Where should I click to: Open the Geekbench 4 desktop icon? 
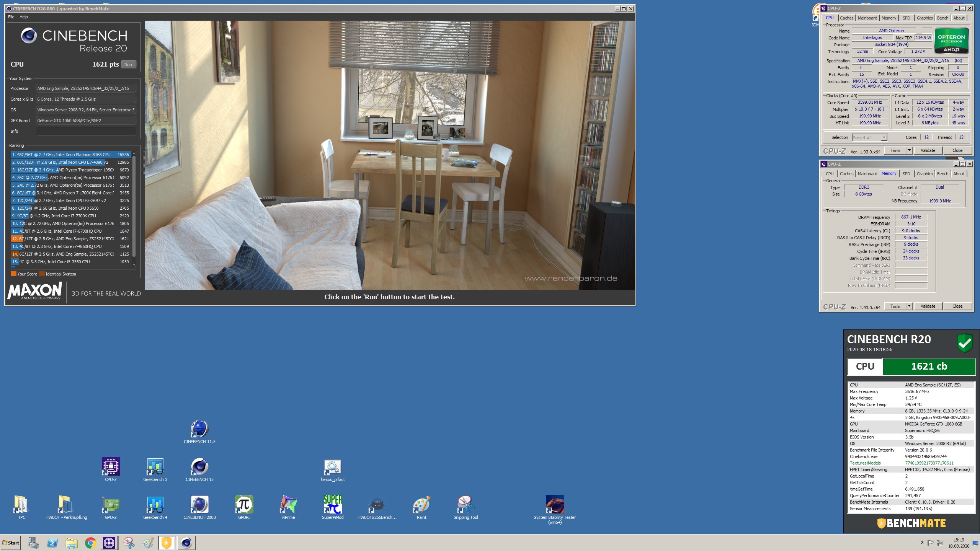click(x=155, y=508)
